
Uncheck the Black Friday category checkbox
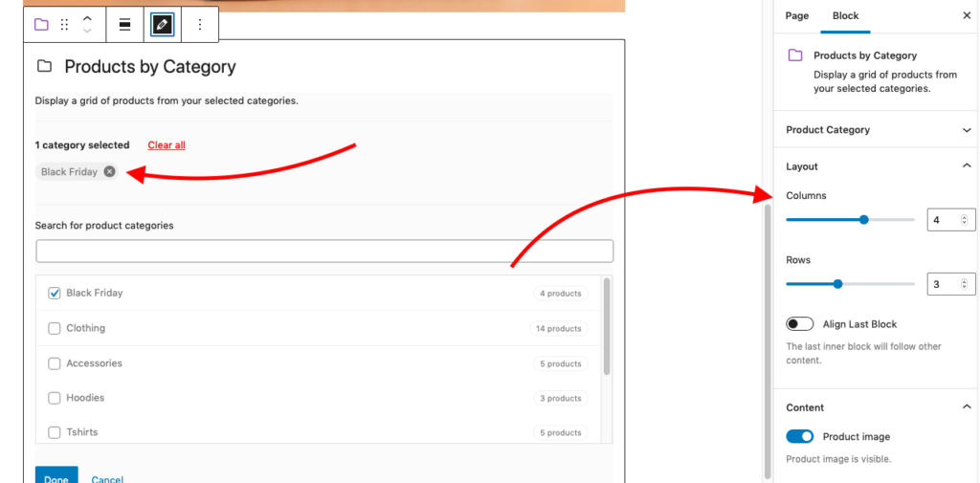55,293
